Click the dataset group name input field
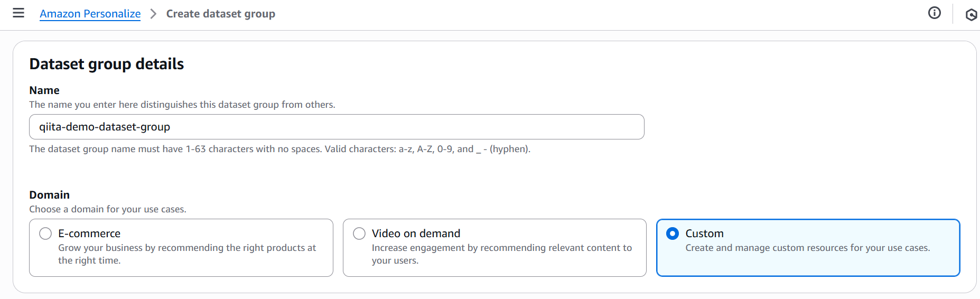This screenshot has height=299, width=980. pyautogui.click(x=336, y=127)
